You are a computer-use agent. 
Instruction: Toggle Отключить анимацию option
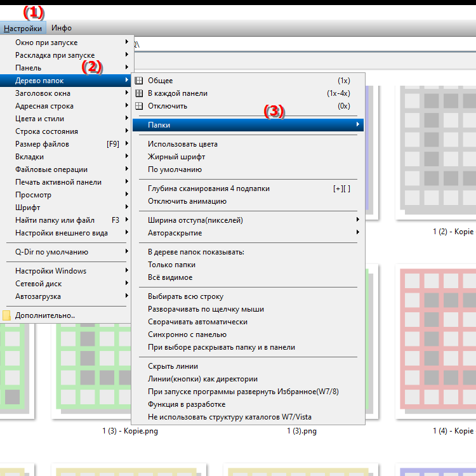(x=248, y=202)
